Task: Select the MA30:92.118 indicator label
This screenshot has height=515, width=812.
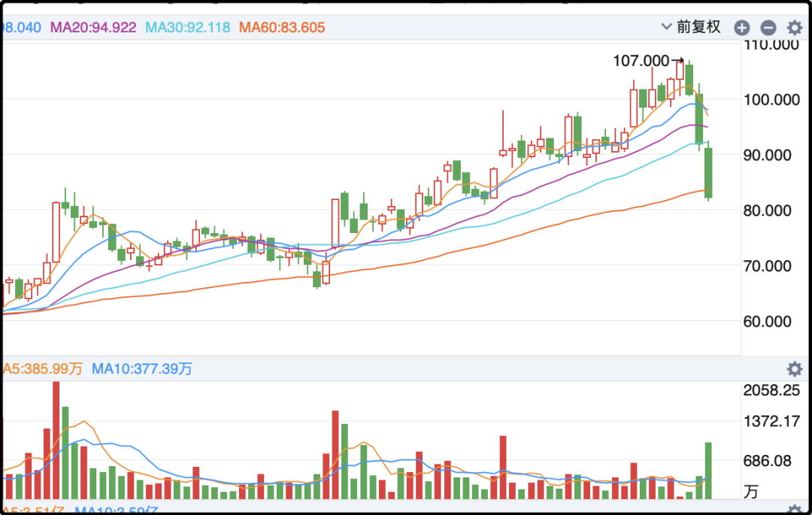Action: pos(187,27)
